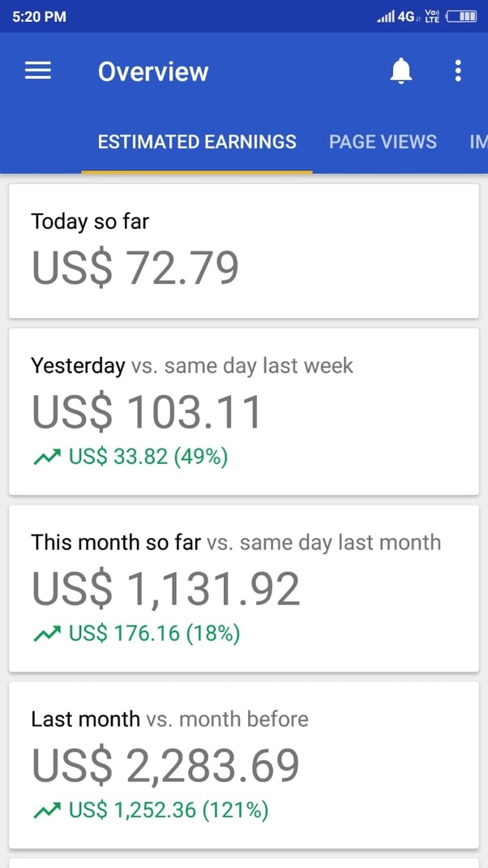The height and width of the screenshot is (868, 488).
Task: Open the Yesterday earnings card
Action: click(244, 411)
